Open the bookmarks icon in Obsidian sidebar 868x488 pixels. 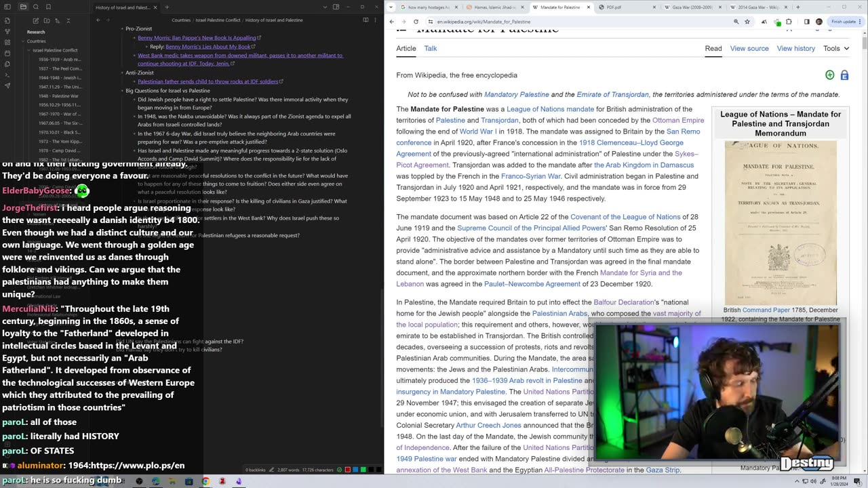pyautogui.click(x=48, y=7)
